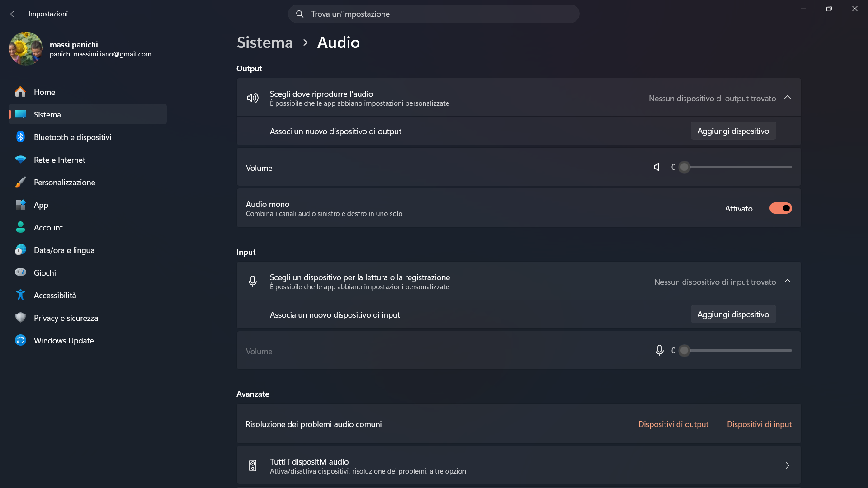Click the Attivato label next to Audio mono
The height and width of the screenshot is (488, 868).
click(739, 209)
